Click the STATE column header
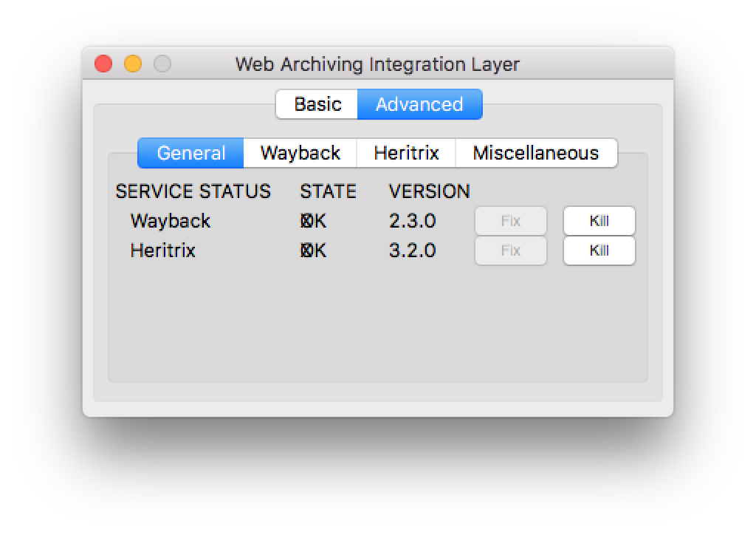The image size is (756, 535). [328, 191]
